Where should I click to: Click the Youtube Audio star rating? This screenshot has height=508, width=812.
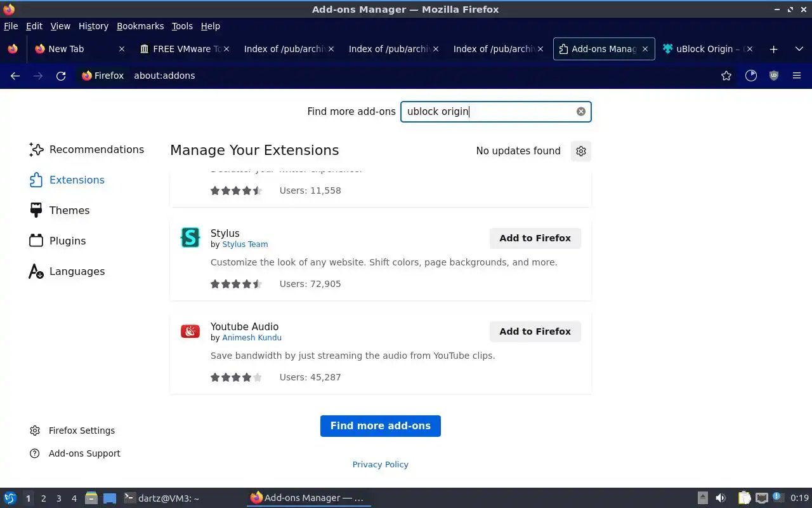236,377
